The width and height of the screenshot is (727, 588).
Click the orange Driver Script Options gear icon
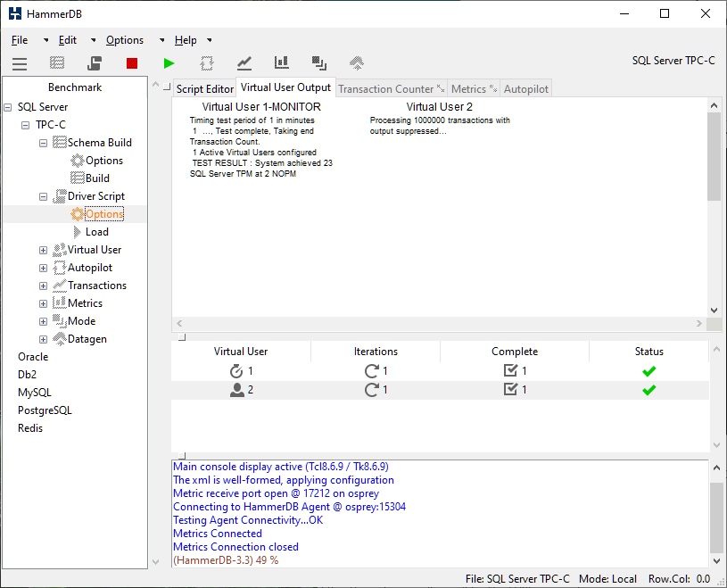78,214
